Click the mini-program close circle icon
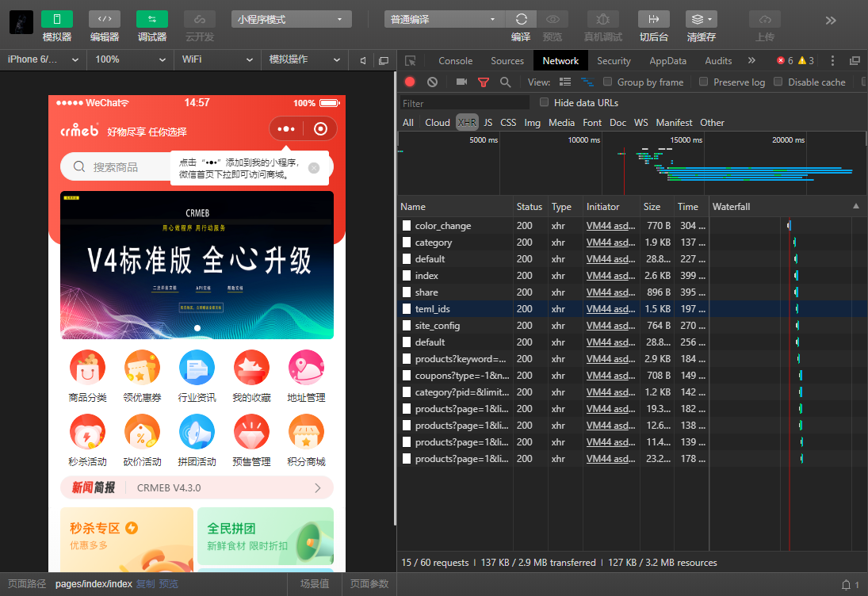Image resolution: width=868 pixels, height=596 pixels. point(320,129)
